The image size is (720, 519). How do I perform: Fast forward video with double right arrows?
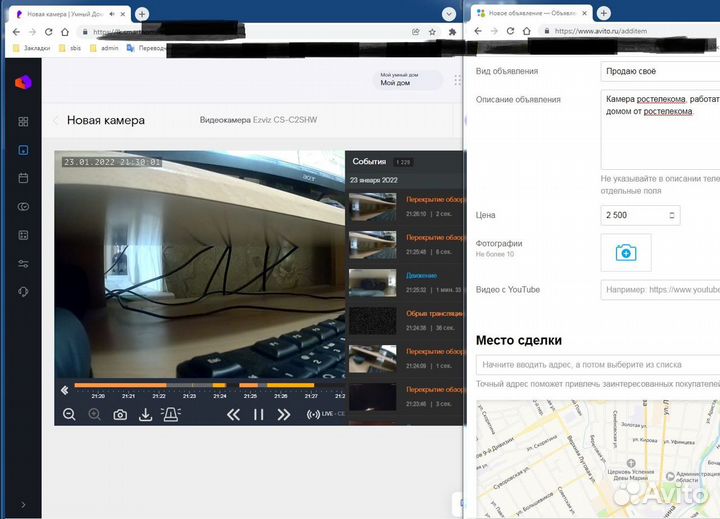point(284,414)
